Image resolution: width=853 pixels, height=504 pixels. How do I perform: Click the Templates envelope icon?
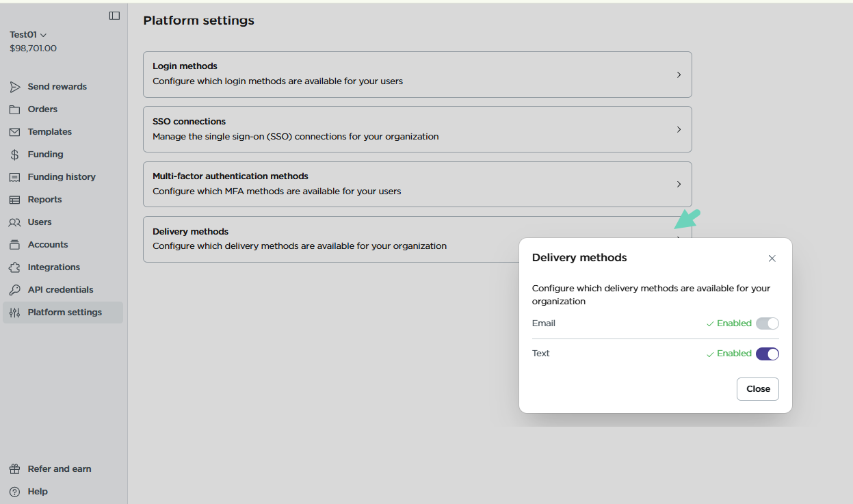tap(14, 132)
